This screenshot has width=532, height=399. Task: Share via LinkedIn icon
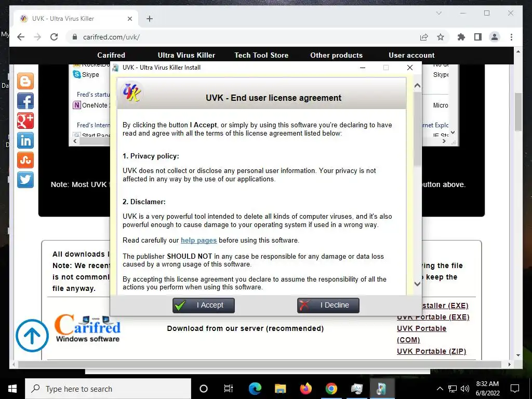25,140
